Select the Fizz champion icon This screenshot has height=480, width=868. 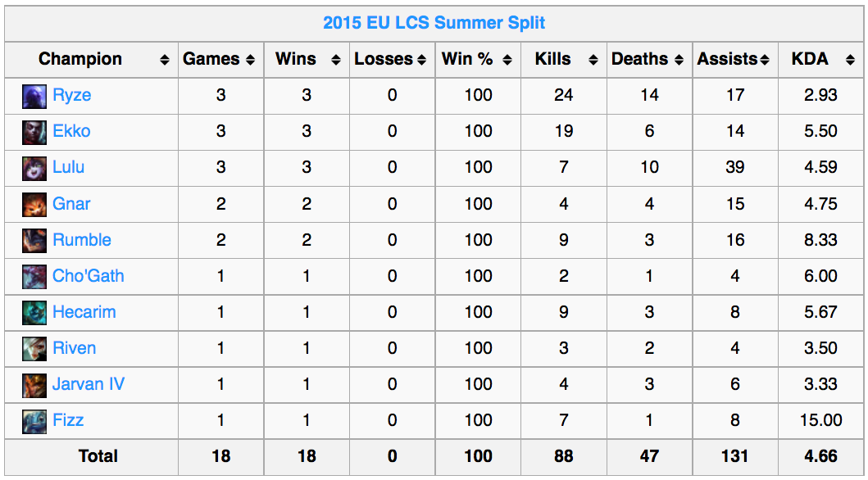click(34, 421)
